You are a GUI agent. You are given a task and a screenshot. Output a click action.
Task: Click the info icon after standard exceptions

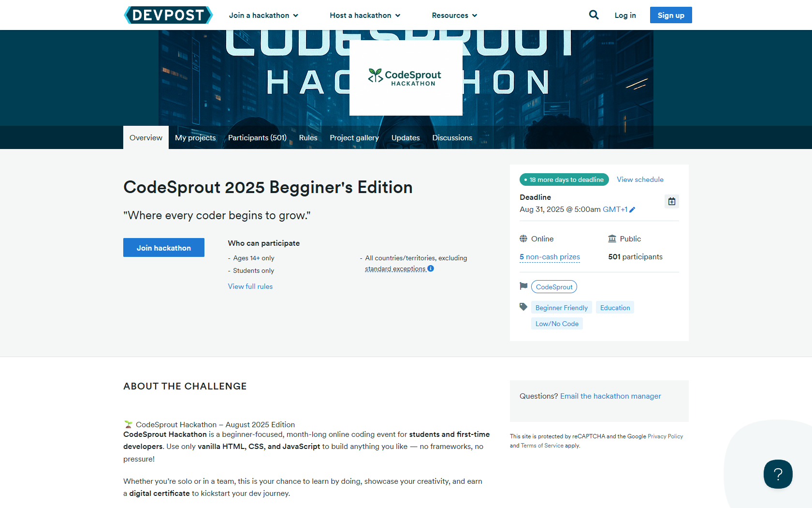click(431, 269)
